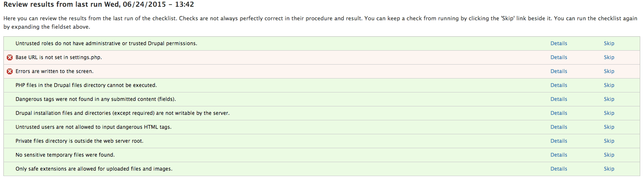Click the red error icon beside Base URL
The height and width of the screenshot is (182, 644).
click(x=10, y=57)
